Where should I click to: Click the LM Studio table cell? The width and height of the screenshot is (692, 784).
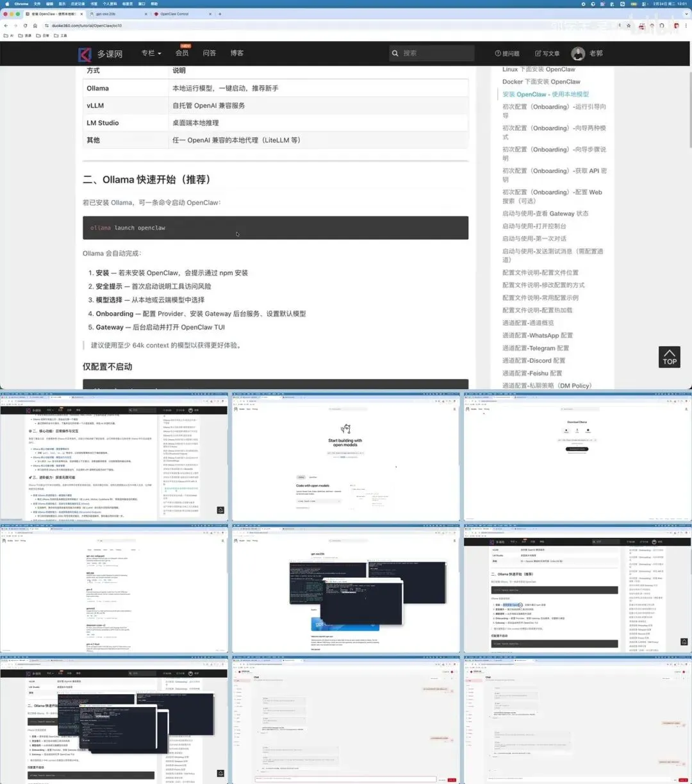coord(126,122)
